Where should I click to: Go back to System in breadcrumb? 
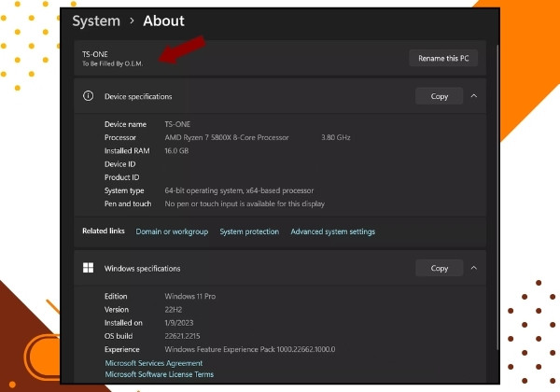(x=96, y=21)
